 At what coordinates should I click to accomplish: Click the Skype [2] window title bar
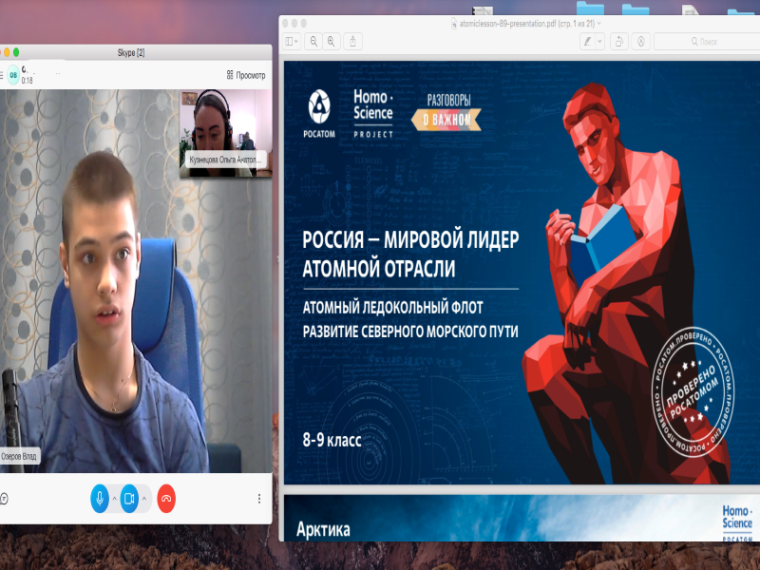click(131, 52)
